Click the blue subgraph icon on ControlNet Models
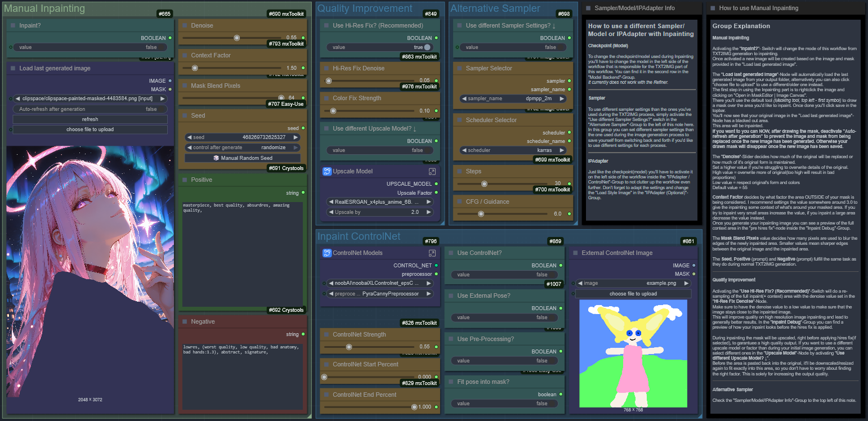The image size is (868, 421). click(x=326, y=253)
